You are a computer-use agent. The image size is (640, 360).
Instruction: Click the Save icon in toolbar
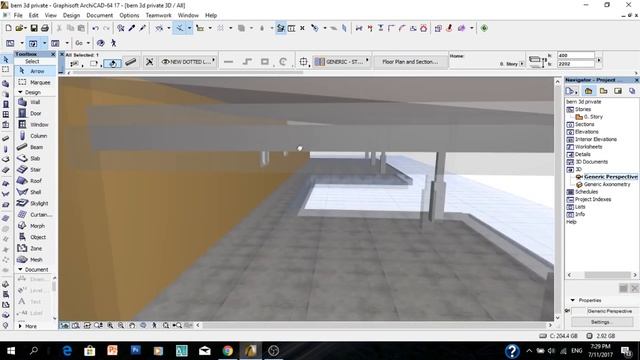point(34,28)
